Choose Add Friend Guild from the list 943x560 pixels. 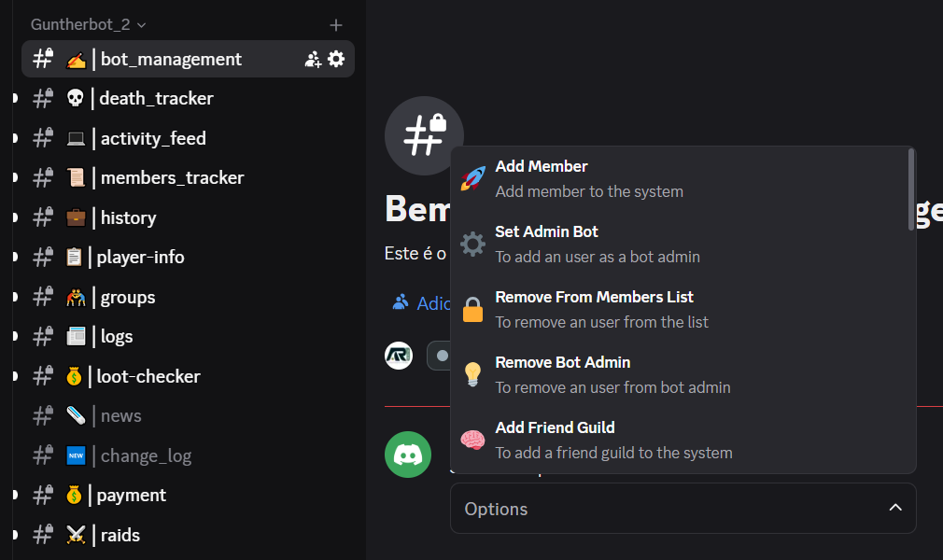pyautogui.click(x=682, y=441)
